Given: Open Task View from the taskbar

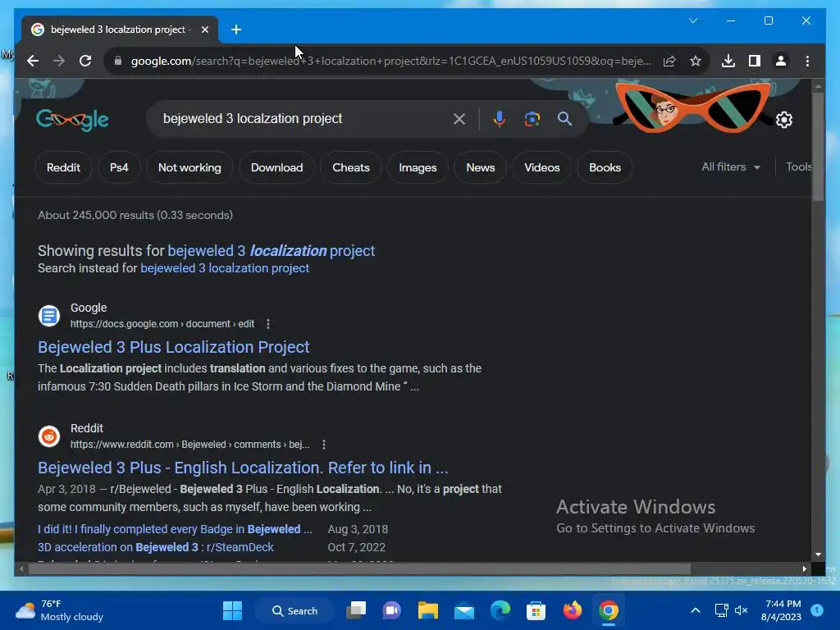Looking at the screenshot, I should point(356,610).
